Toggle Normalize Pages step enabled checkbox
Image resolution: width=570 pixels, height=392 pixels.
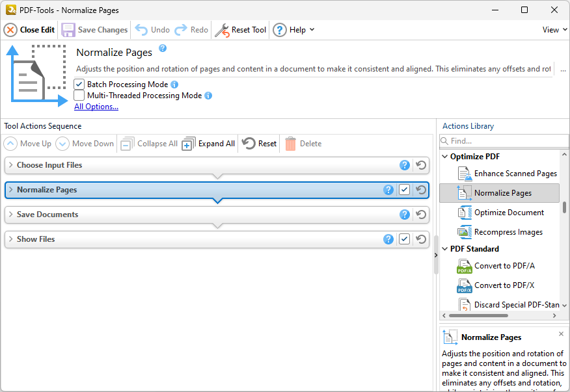coord(404,190)
